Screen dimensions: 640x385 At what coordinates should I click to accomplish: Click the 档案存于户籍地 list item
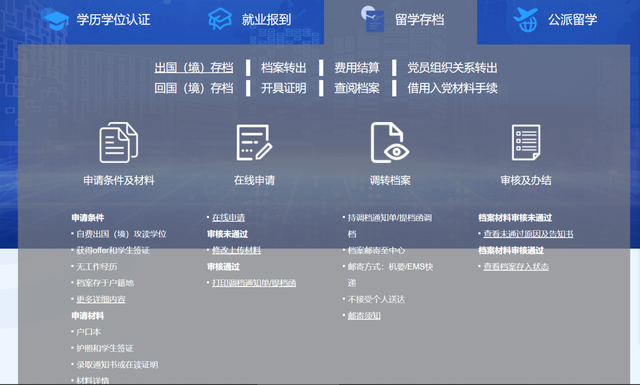[105, 283]
